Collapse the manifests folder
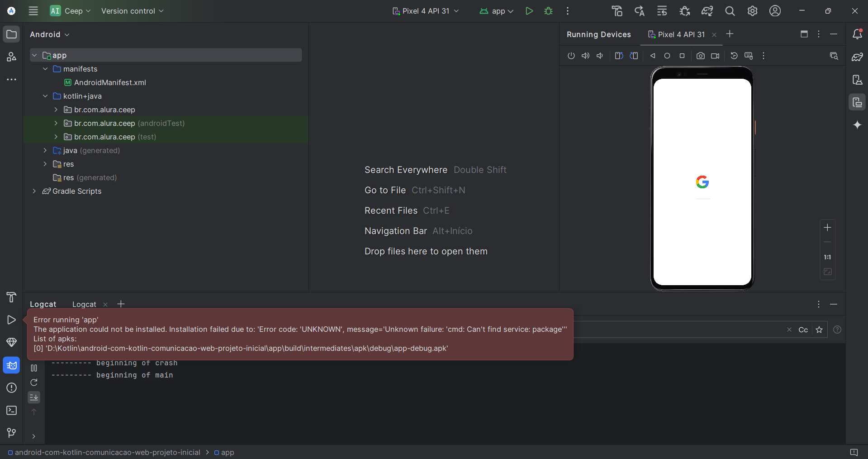Viewport: 868px width, 459px height. (45, 69)
